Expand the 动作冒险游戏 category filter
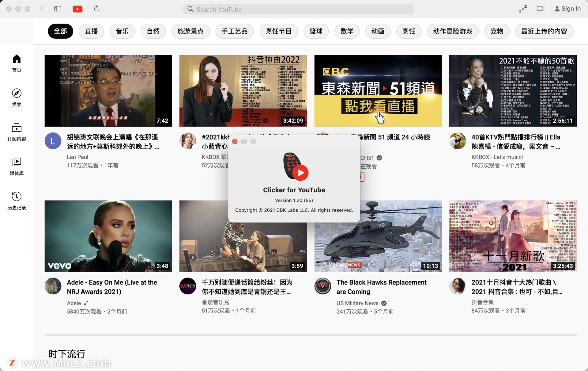This screenshot has height=371, width=588. 452,31
